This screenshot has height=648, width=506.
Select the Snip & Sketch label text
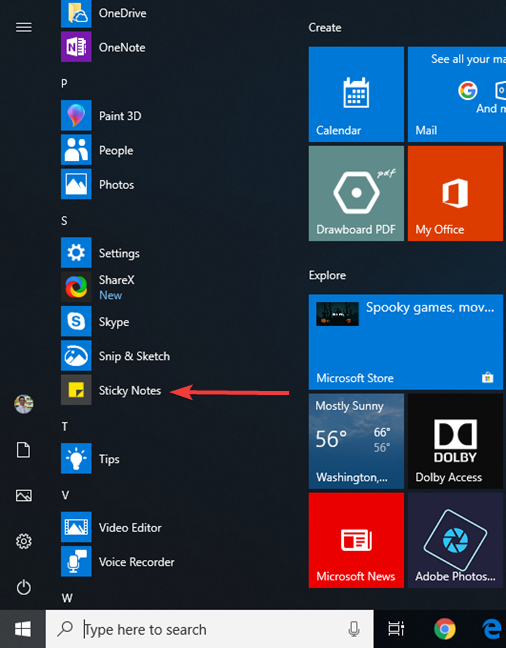coord(134,356)
